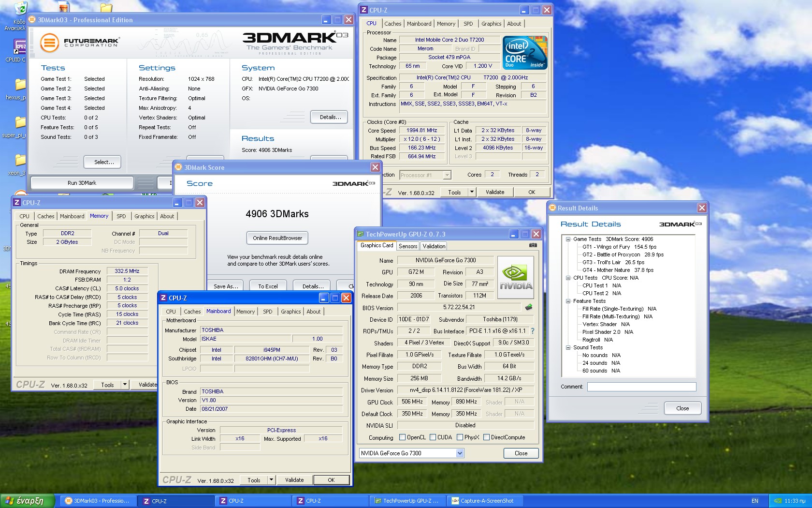Click the GPU-Z title bar icon
Image resolution: width=812 pixels, height=508 pixels.
pos(360,234)
